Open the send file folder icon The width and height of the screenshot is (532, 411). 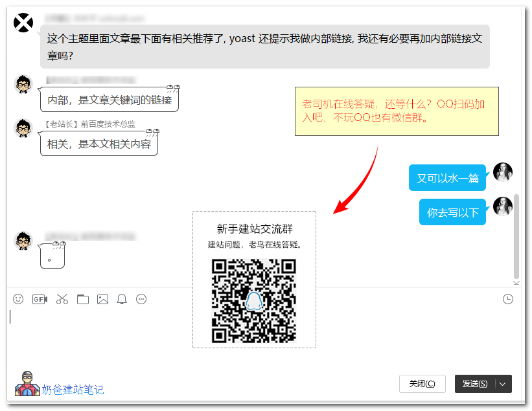(x=82, y=299)
